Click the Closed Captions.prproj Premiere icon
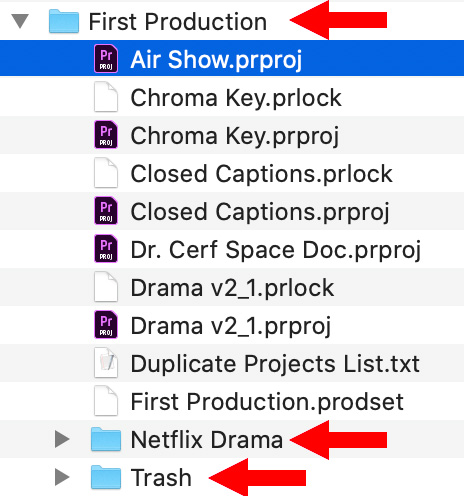Image resolution: width=464 pixels, height=496 pixels. 106,211
